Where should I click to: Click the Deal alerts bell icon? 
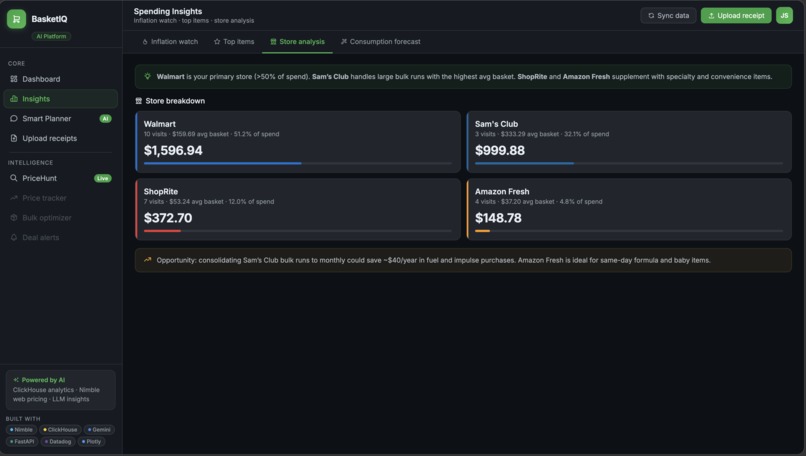(14, 238)
